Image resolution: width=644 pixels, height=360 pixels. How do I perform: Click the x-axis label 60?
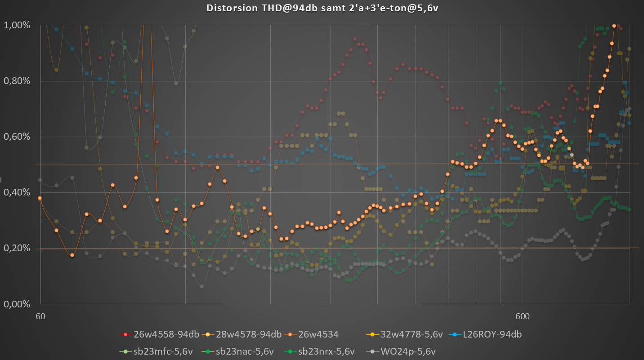[40, 316]
